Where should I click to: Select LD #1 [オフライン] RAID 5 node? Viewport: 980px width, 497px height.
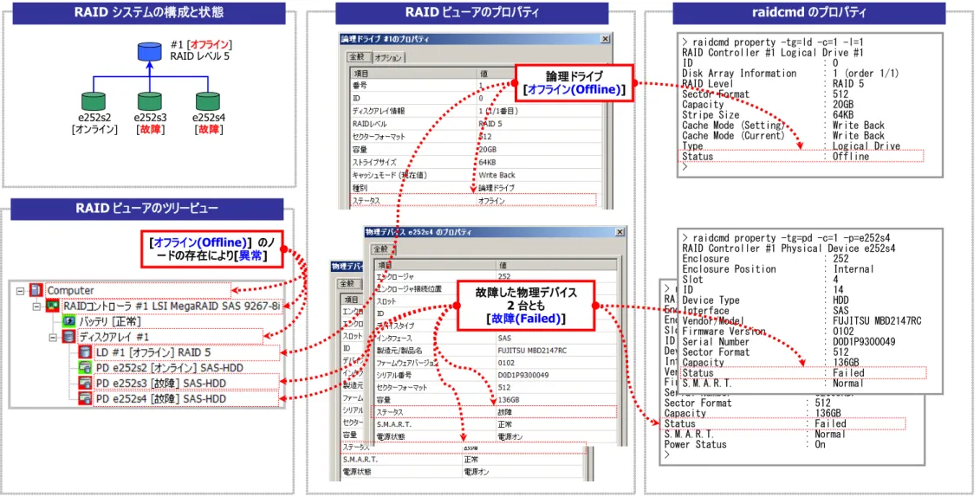pyautogui.click(x=153, y=352)
